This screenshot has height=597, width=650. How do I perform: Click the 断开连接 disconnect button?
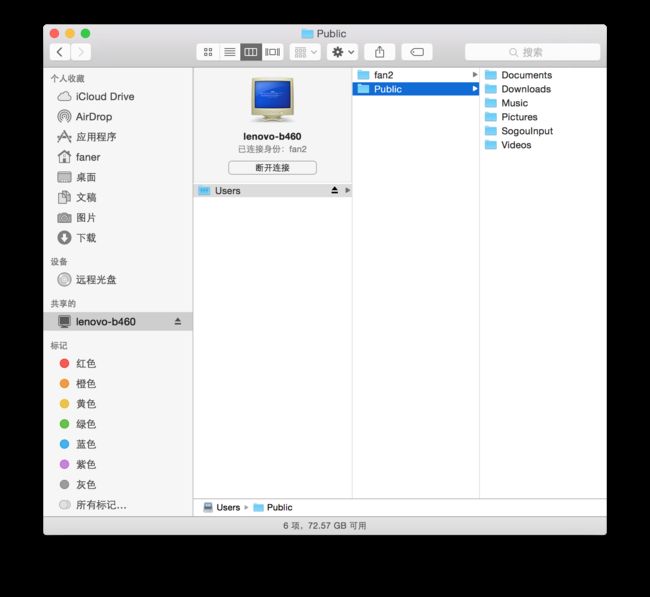point(272,168)
